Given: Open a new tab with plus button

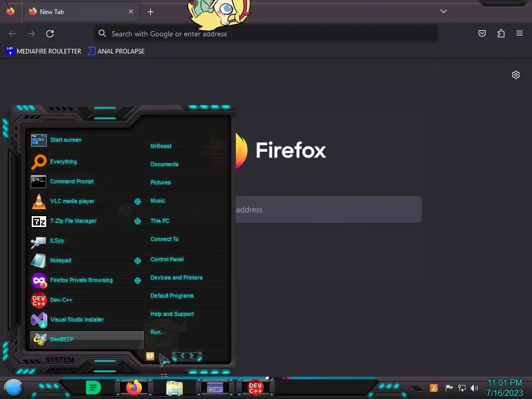Looking at the screenshot, I should pyautogui.click(x=150, y=12).
